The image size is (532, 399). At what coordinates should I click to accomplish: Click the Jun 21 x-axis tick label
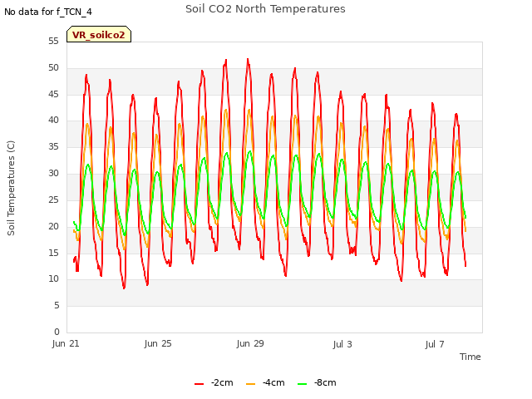click(66, 343)
